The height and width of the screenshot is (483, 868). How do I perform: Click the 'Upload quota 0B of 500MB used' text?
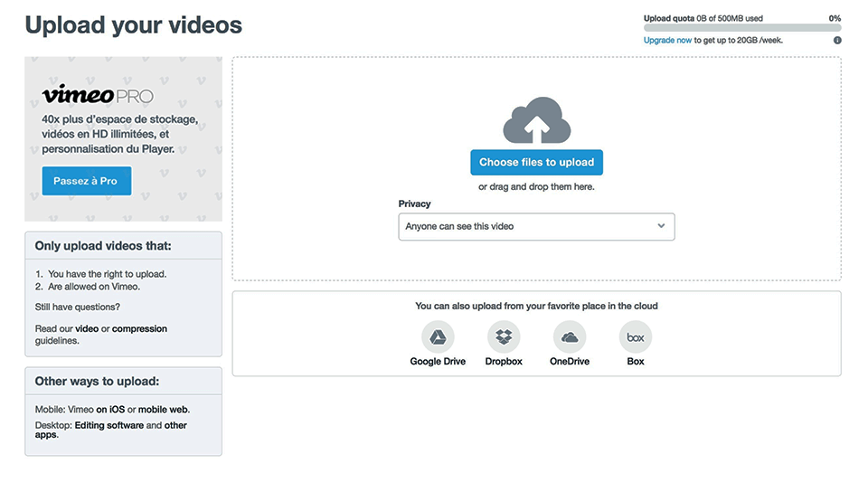tap(703, 18)
